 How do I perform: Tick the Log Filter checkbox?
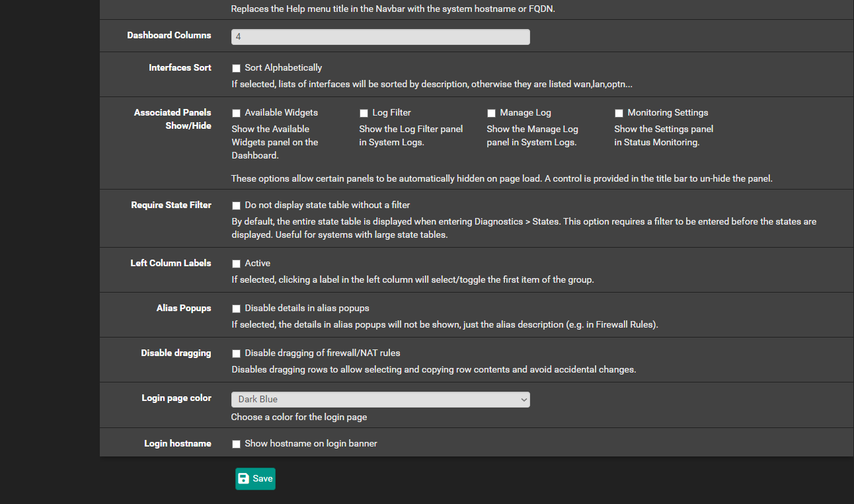[x=364, y=113]
